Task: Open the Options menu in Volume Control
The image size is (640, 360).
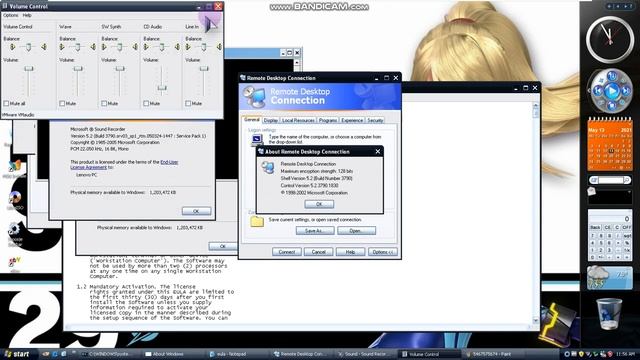Action: click(x=11, y=15)
